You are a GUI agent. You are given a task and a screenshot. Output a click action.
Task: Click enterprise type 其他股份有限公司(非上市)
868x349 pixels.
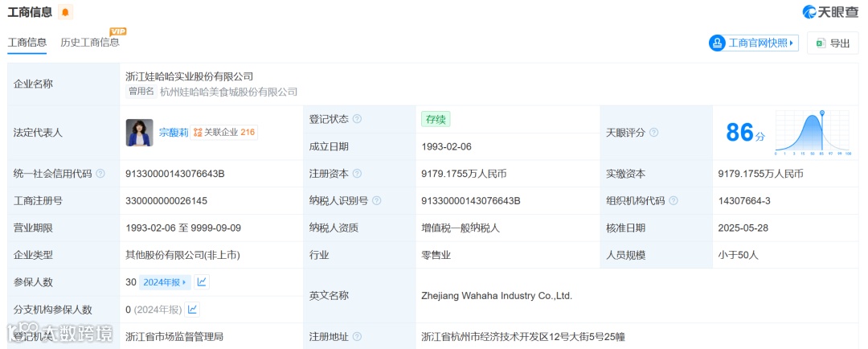(x=182, y=255)
